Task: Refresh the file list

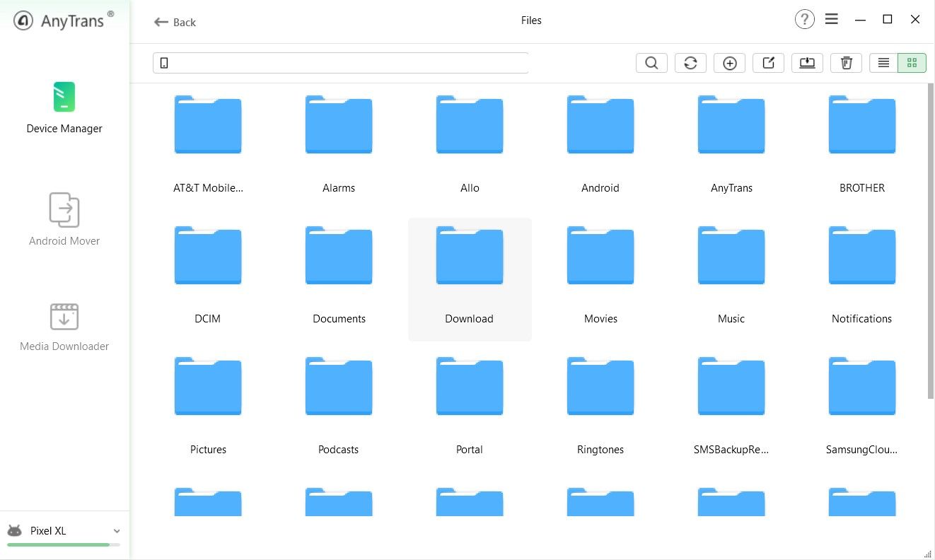Action: 690,62
